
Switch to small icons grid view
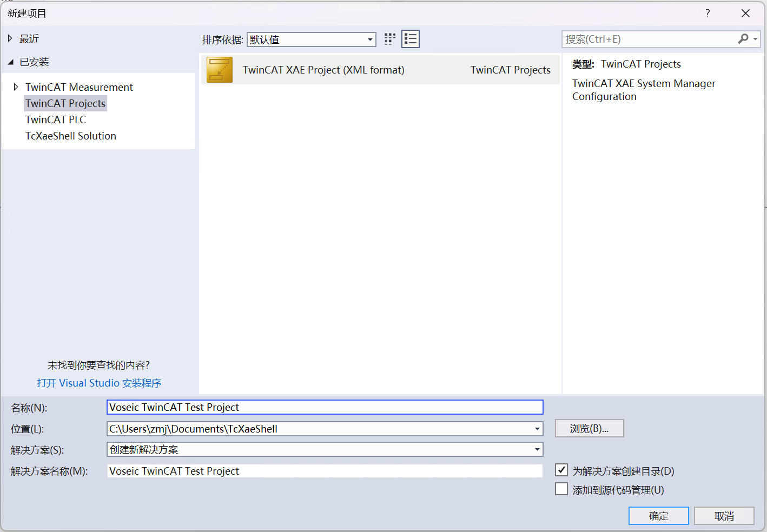point(389,39)
